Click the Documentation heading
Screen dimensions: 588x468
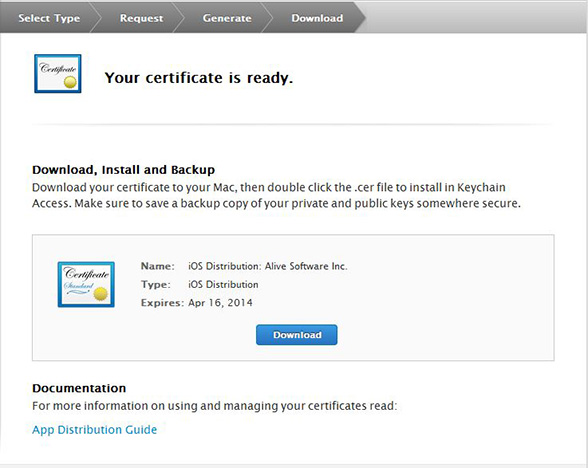coord(79,388)
